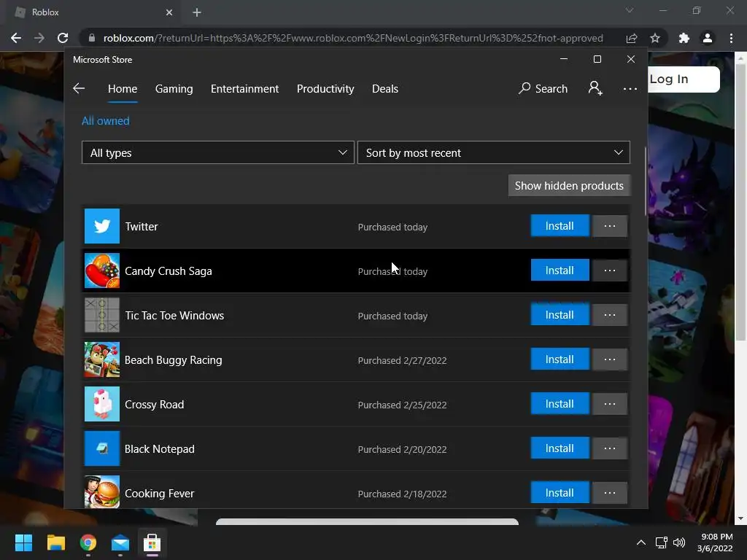Reload the Roblox page in Chrome

point(63,38)
